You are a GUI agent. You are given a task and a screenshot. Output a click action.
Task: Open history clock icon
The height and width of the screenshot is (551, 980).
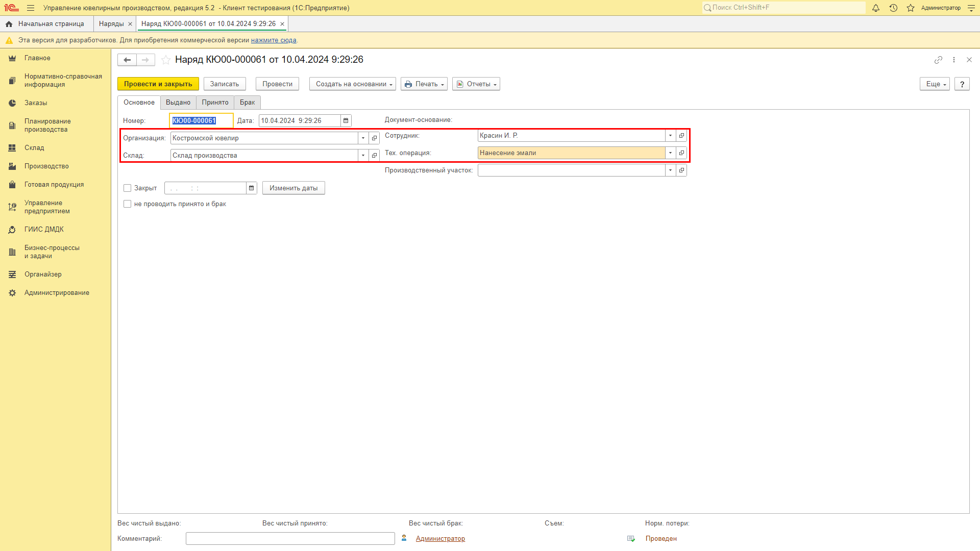click(893, 8)
